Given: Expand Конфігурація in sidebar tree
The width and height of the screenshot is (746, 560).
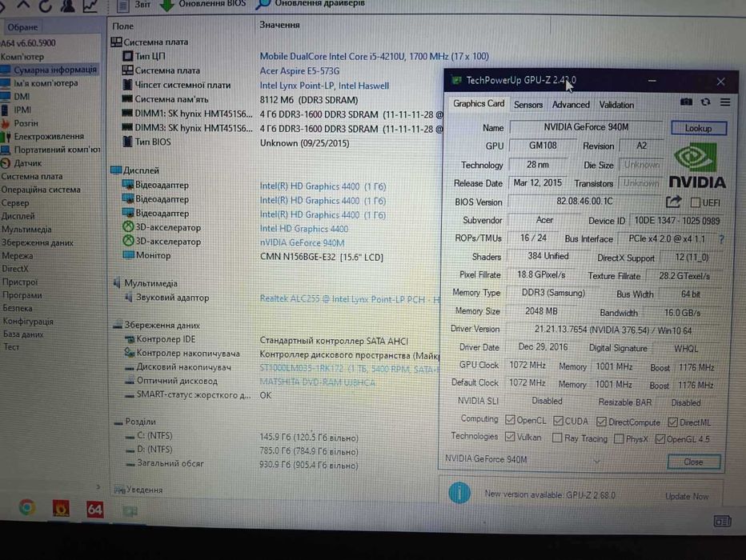Looking at the screenshot, I should pyautogui.click(x=27, y=322).
